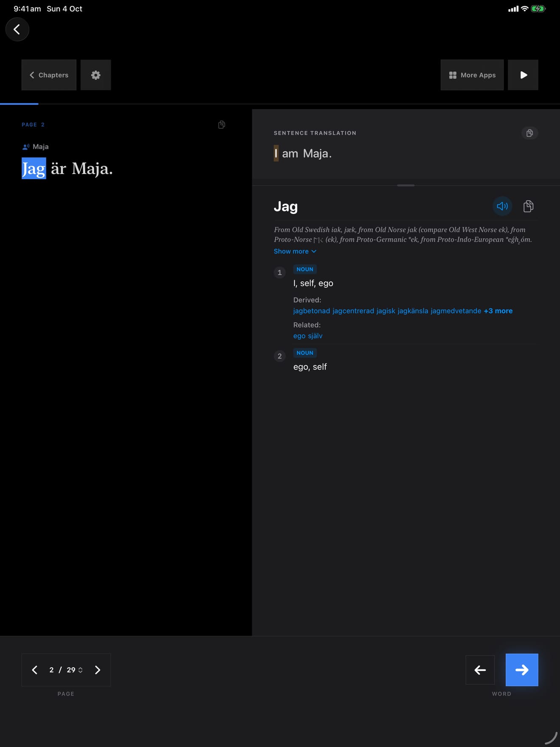
Task: Move to next word arrow
Action: (x=522, y=670)
